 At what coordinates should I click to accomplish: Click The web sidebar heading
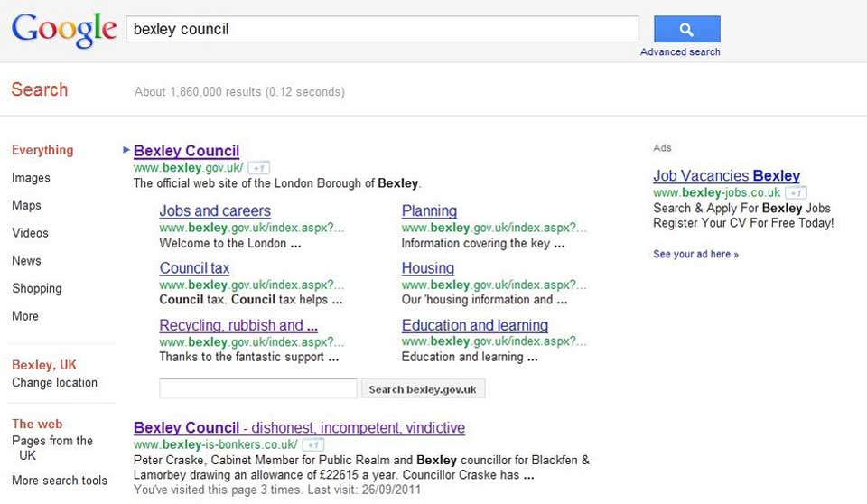[x=37, y=424]
